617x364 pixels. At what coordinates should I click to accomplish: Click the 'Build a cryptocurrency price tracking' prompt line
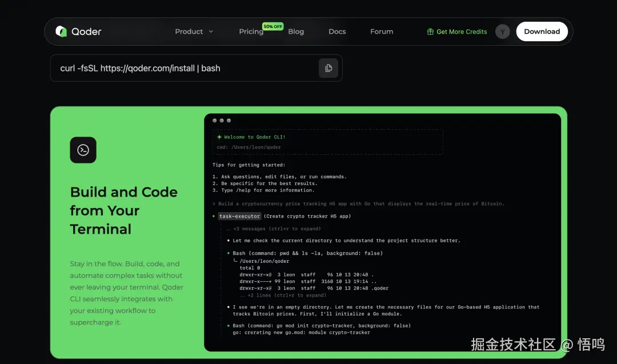point(358,204)
